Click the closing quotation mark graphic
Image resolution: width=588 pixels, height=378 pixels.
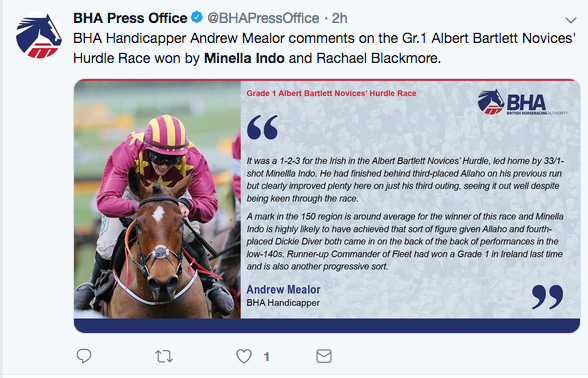[548, 297]
